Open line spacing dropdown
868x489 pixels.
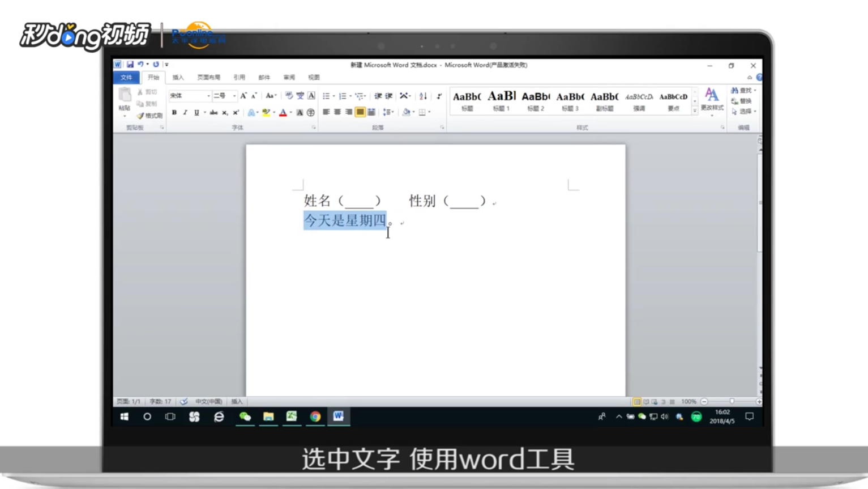coord(388,112)
